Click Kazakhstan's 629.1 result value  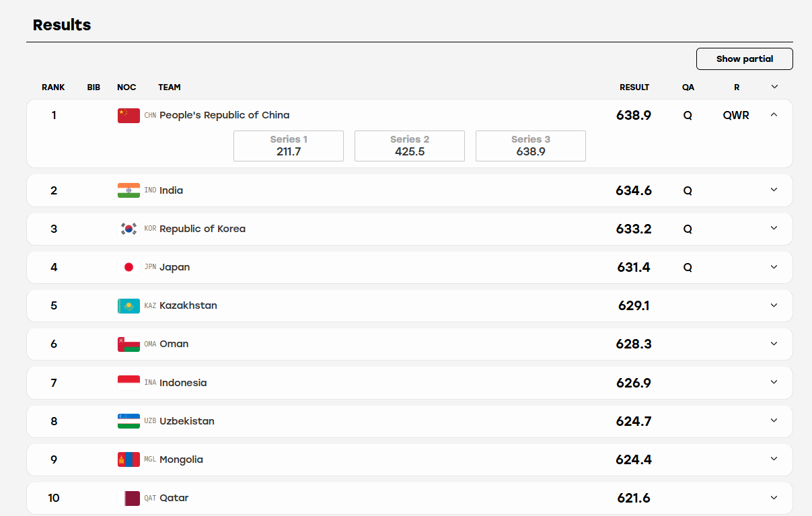634,305
